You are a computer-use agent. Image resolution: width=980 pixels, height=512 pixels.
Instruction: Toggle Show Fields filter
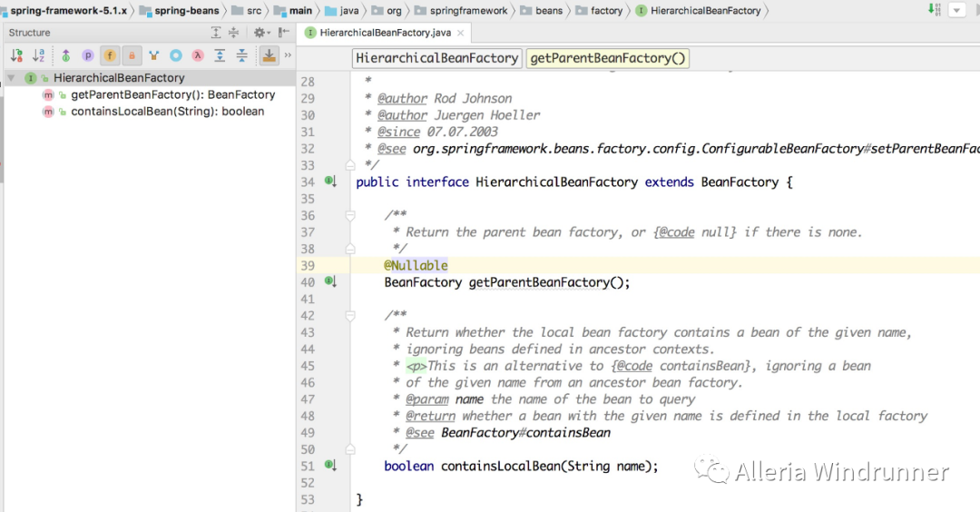[110, 55]
